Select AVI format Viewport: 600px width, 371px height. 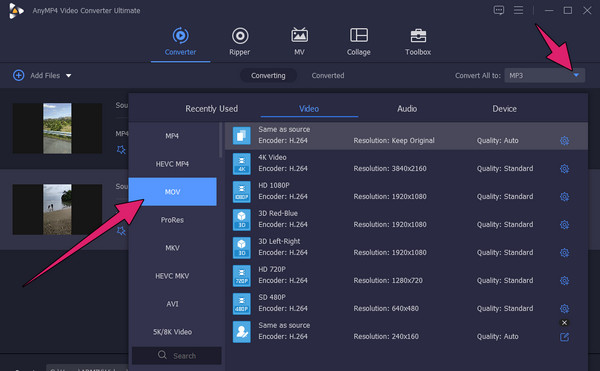pos(173,304)
